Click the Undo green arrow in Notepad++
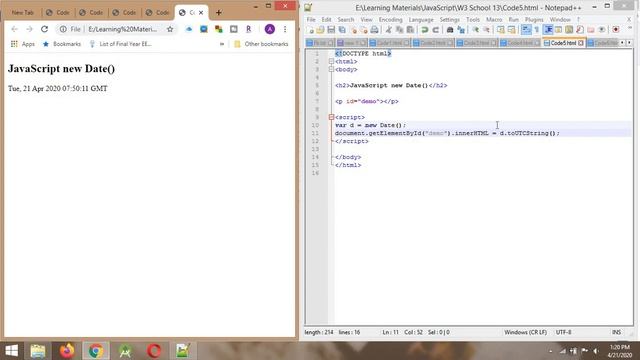The height and width of the screenshot is (360, 640). click(424, 30)
